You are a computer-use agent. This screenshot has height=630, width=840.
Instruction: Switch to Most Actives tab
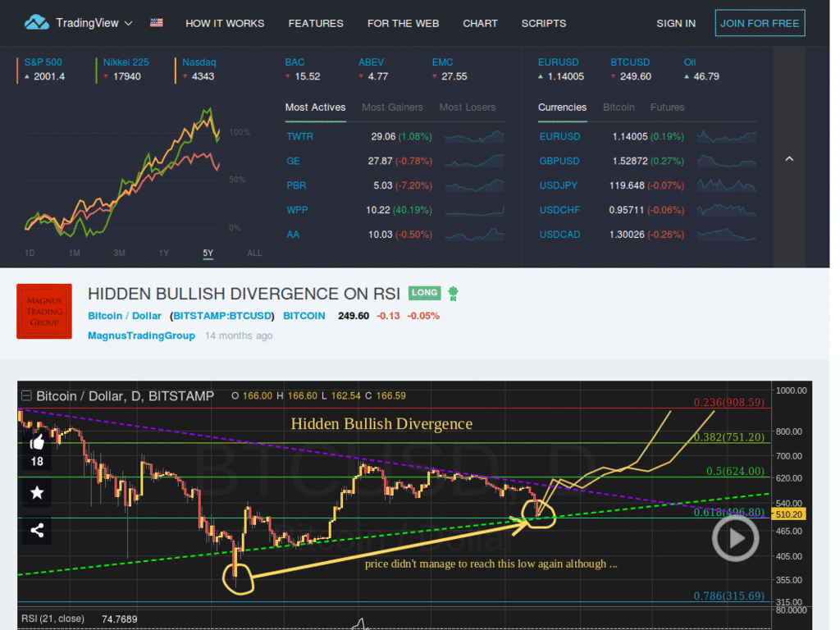tap(315, 107)
